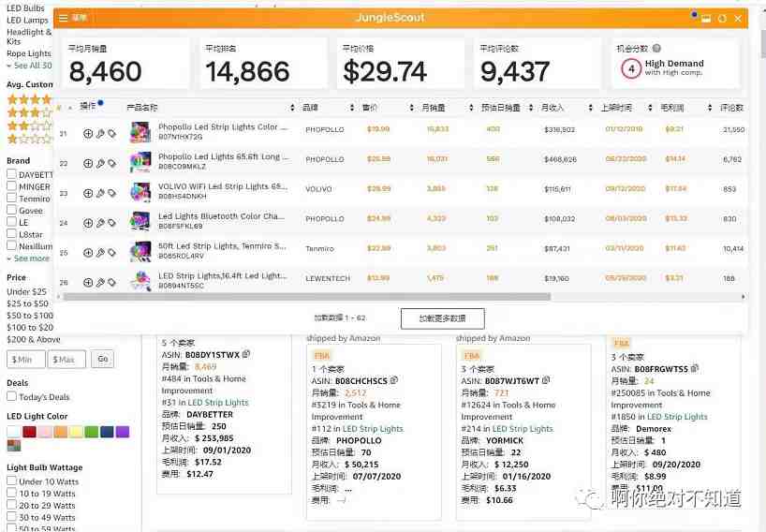Copy ASIN B08FRGWTS5 with copy icon
The image size is (766, 532).
pyautogui.click(x=694, y=368)
